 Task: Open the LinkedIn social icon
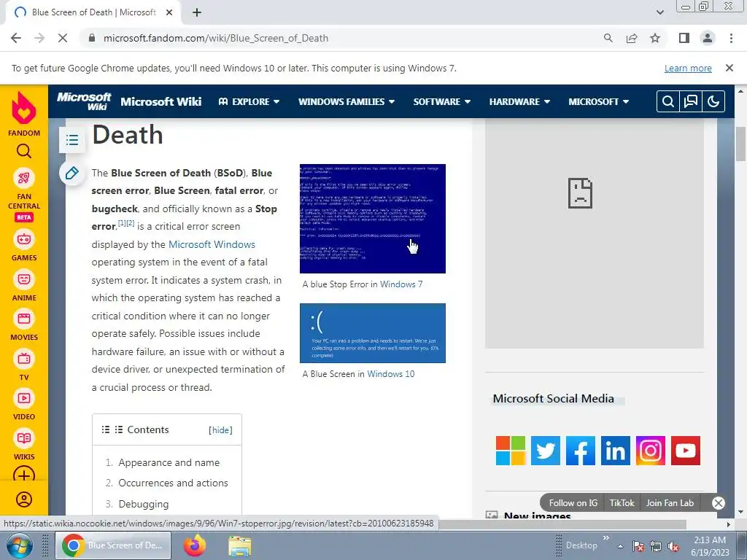(x=616, y=451)
